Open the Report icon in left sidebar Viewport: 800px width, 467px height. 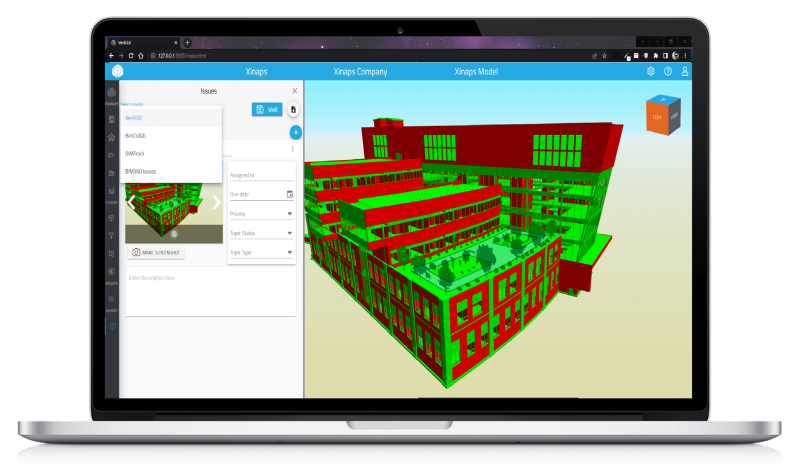tap(112, 300)
